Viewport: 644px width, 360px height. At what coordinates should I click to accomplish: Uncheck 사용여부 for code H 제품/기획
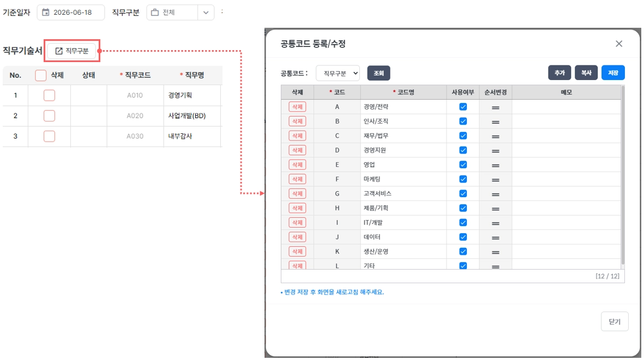coord(463,208)
